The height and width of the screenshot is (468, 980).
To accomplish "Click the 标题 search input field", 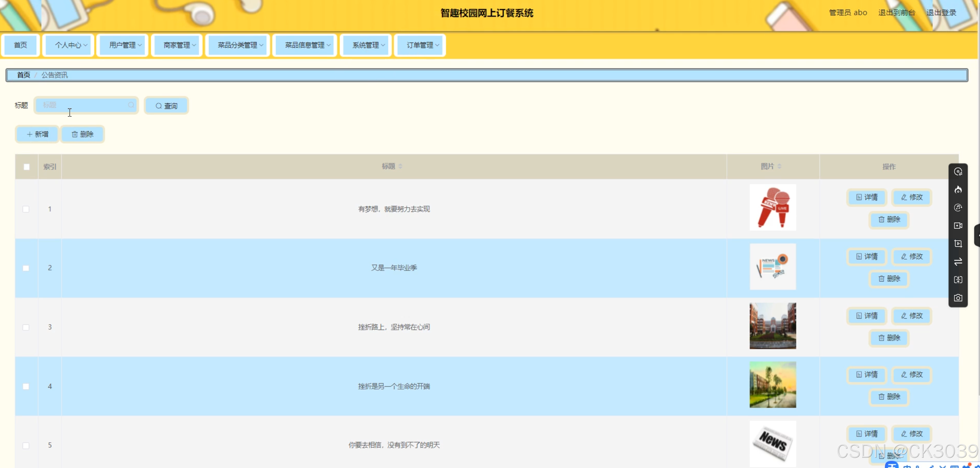I will [84, 105].
